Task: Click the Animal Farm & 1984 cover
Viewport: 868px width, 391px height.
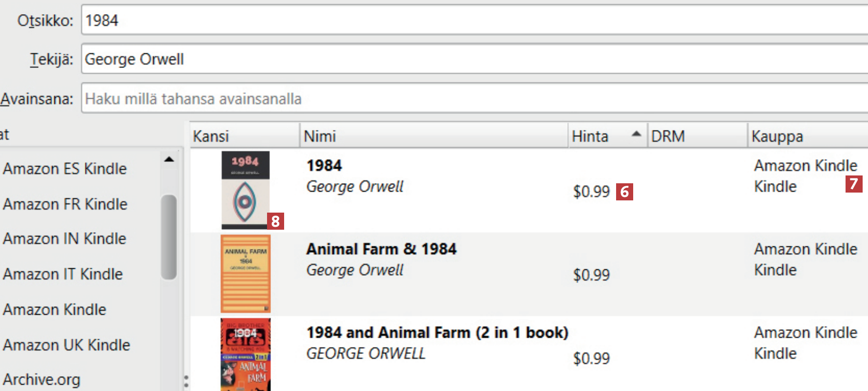Action: (x=245, y=274)
